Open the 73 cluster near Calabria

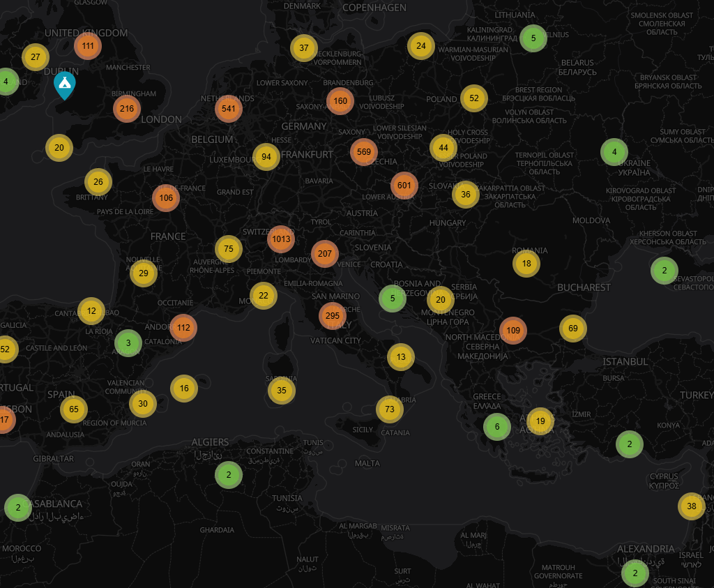pyautogui.click(x=390, y=409)
